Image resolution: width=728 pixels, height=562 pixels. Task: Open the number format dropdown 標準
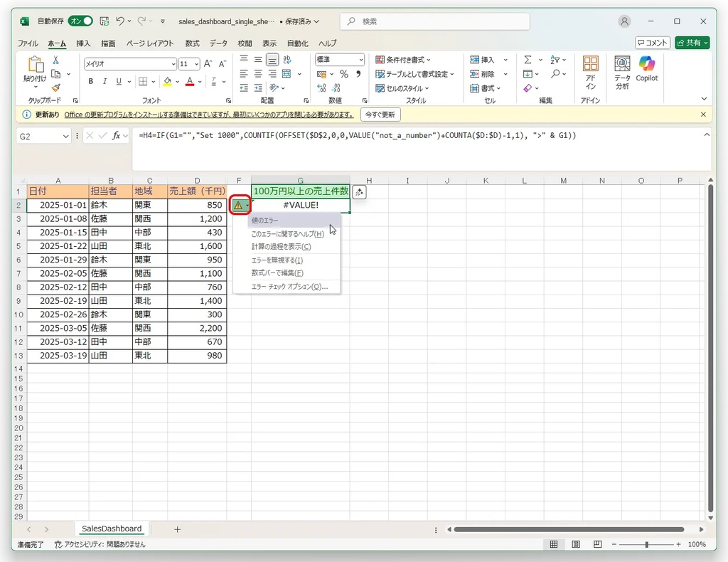click(x=361, y=60)
